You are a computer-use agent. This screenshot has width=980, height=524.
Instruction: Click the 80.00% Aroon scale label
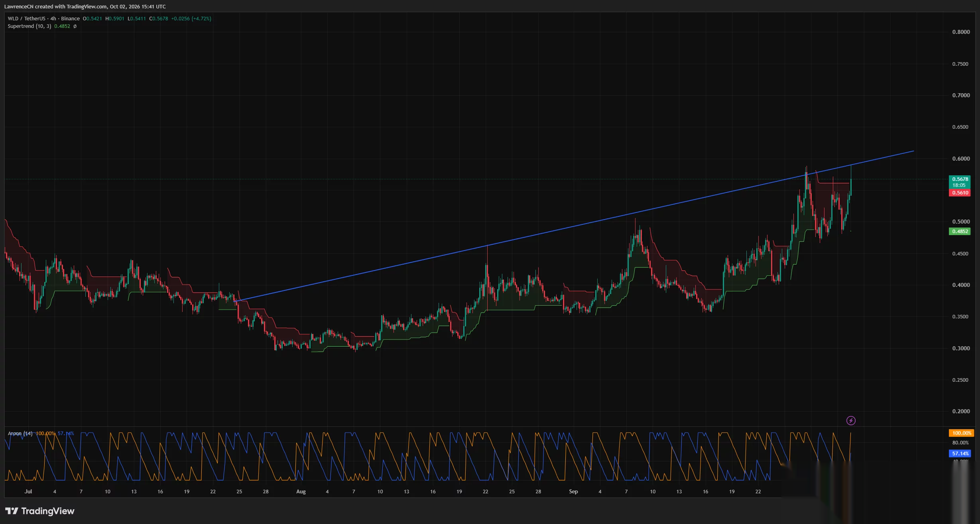click(x=960, y=443)
